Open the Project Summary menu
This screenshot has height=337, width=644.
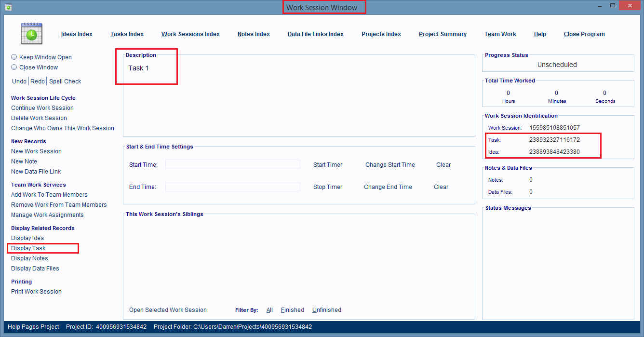click(443, 34)
